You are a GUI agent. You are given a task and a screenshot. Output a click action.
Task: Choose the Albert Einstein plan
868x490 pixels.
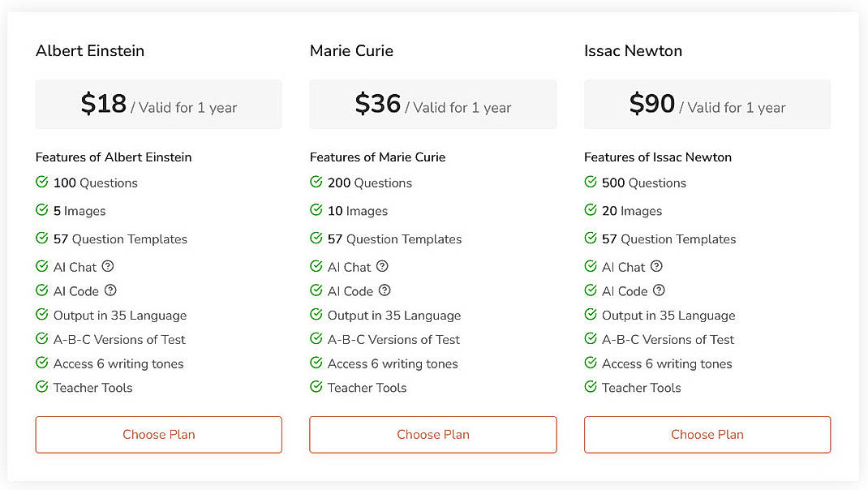[158, 434]
